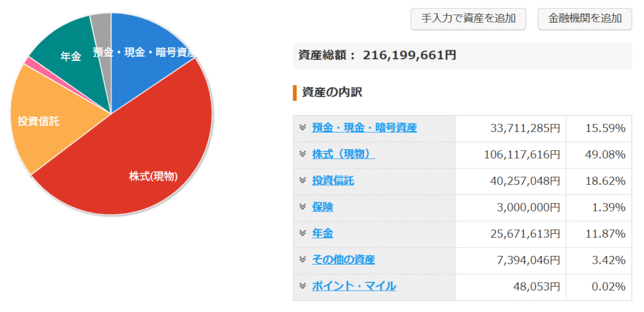Expand the 年金 row chevron

click(303, 233)
